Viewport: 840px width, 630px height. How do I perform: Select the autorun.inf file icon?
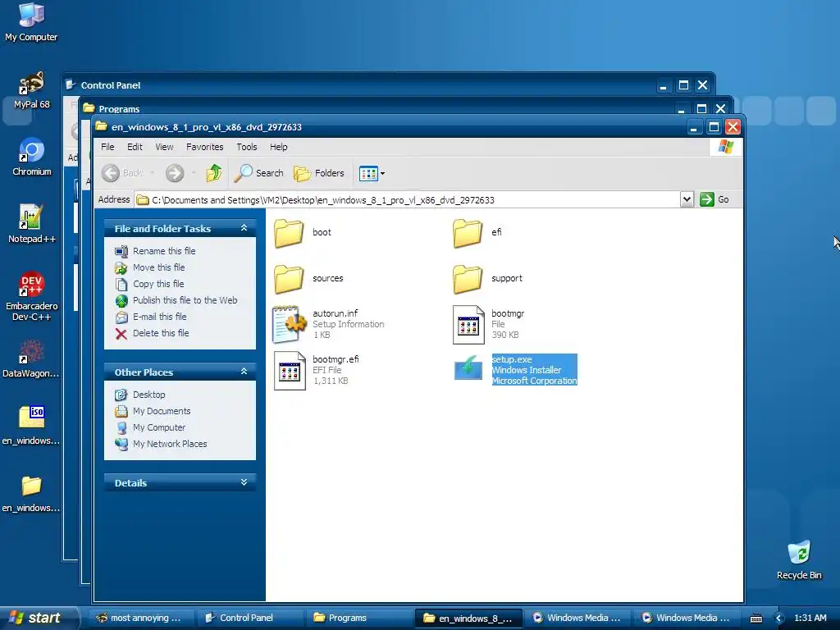click(x=290, y=325)
